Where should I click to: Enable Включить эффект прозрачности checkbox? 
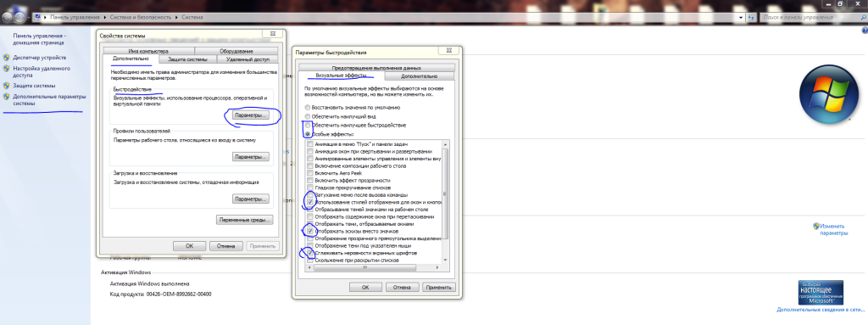coord(310,180)
